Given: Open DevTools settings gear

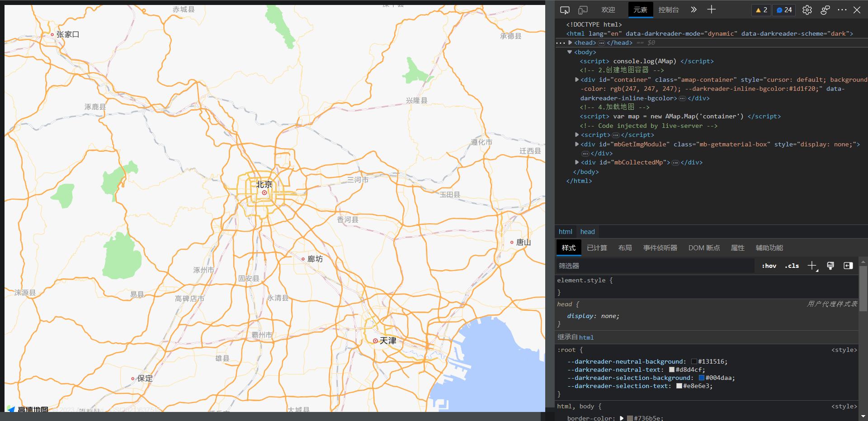Looking at the screenshot, I should point(807,10).
